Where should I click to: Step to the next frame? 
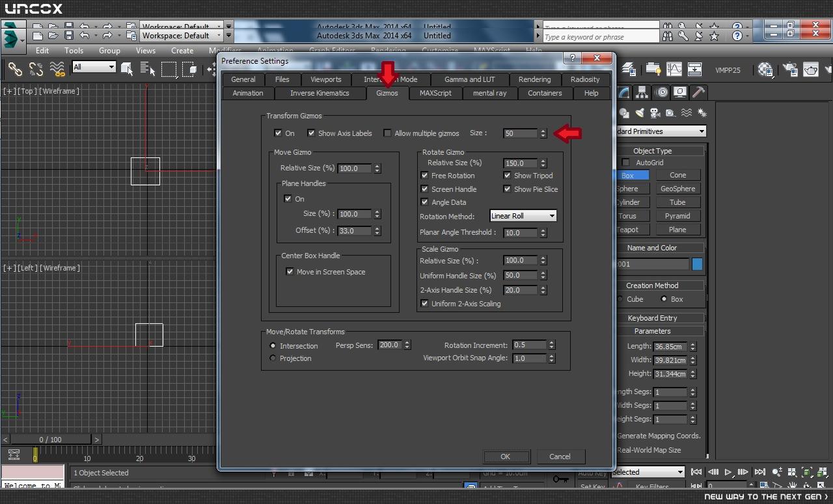coord(743,472)
